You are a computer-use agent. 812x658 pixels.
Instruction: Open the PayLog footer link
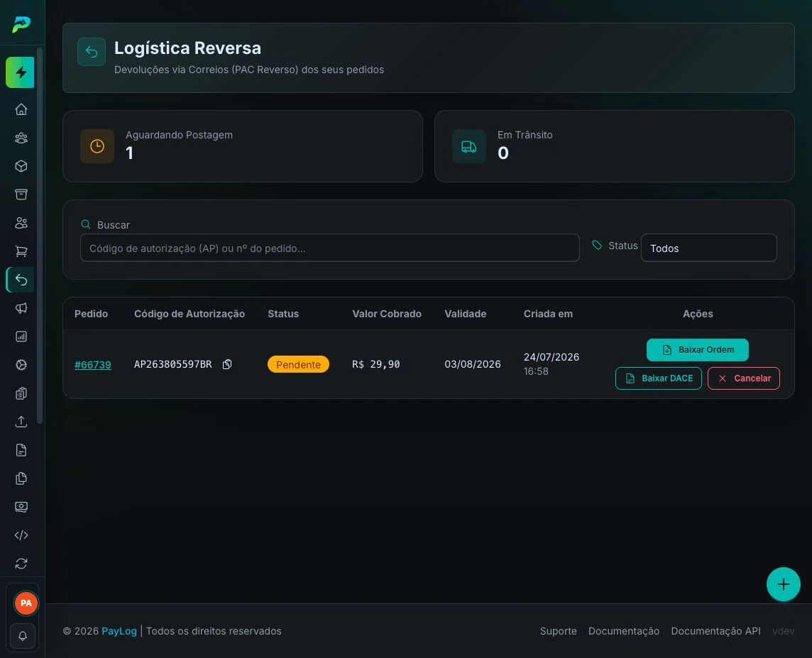[x=119, y=631]
